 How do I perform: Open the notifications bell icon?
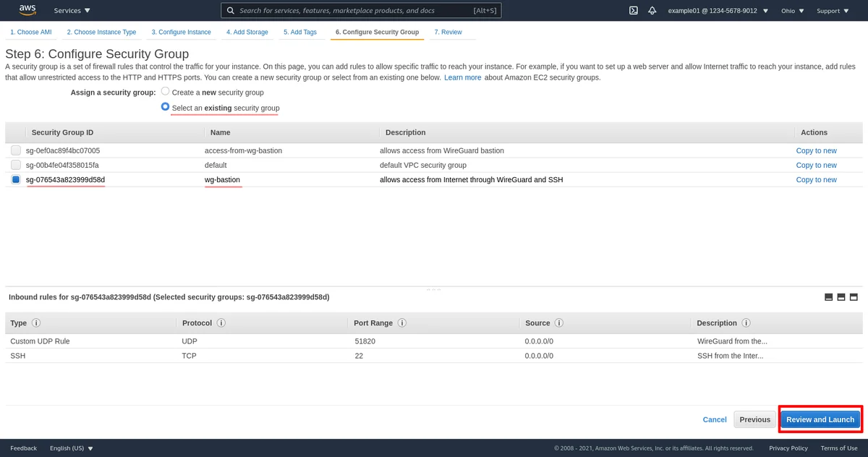tap(652, 11)
